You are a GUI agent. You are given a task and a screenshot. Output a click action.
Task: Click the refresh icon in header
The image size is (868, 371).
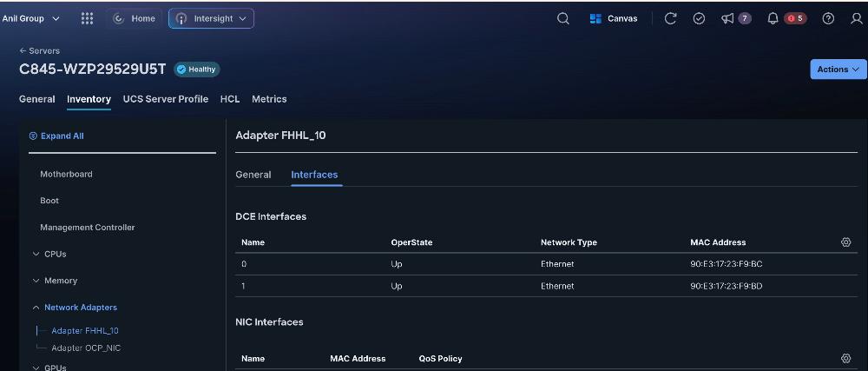pyautogui.click(x=670, y=19)
